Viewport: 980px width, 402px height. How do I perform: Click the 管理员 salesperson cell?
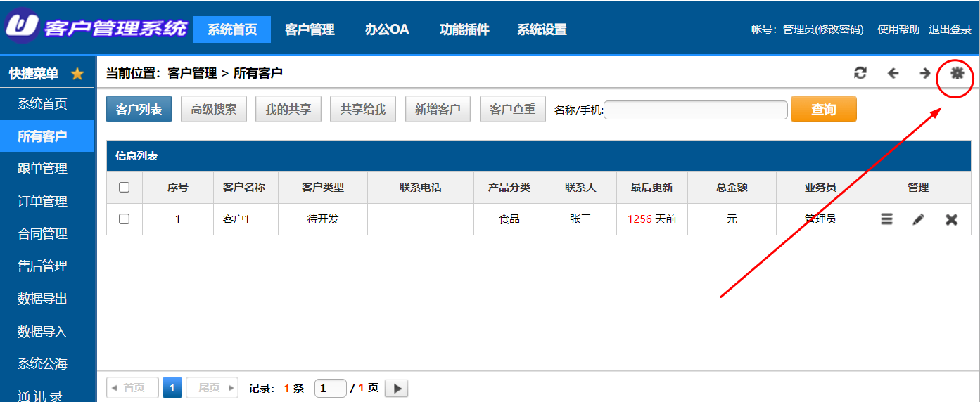tap(820, 219)
